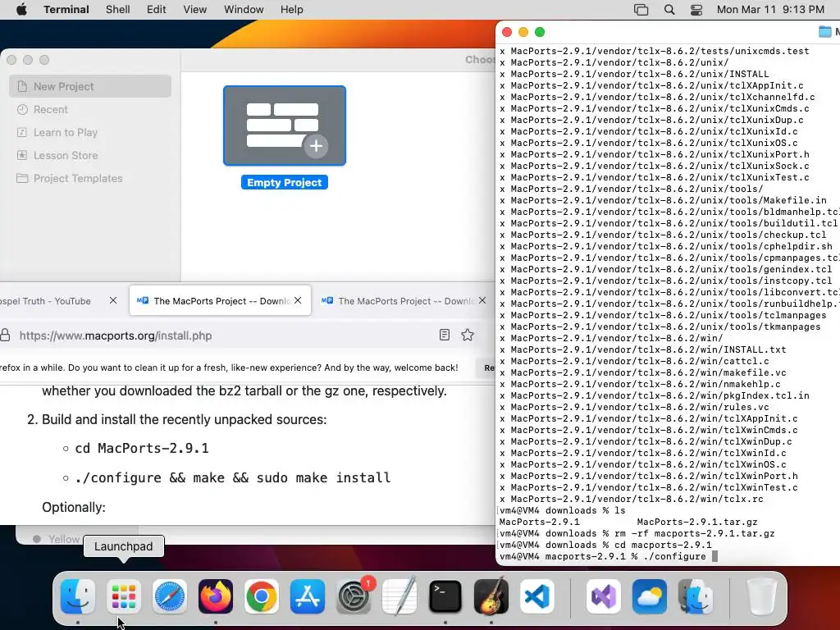Image resolution: width=840 pixels, height=630 pixels.
Task: Open the Weather app in dock
Action: tap(650, 596)
